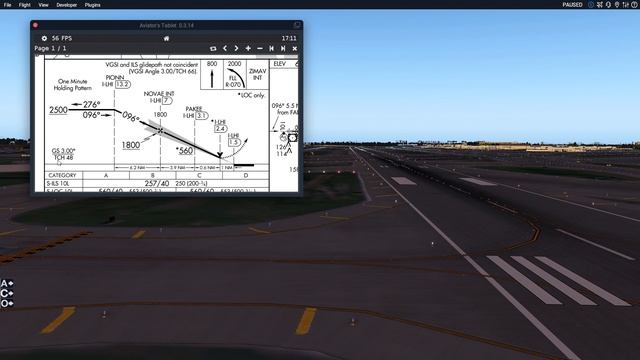Go to the tablet home screen
640x360 pixels.
click(x=167, y=38)
